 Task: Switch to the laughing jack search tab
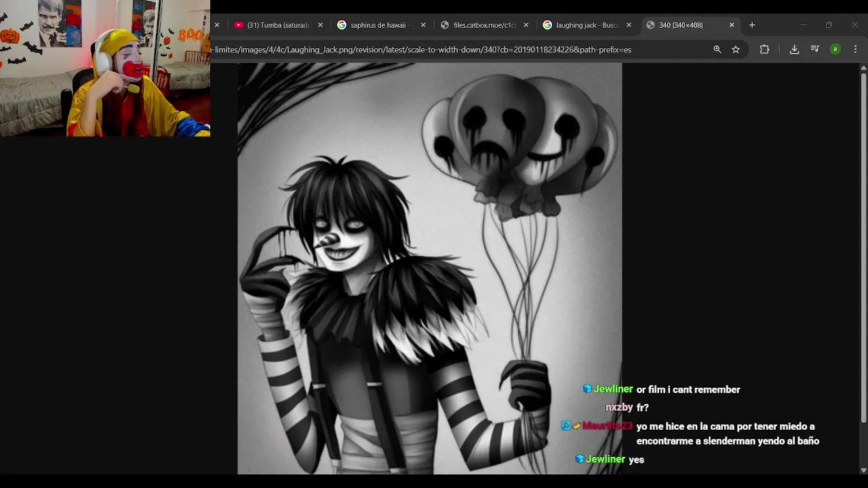[x=586, y=25]
